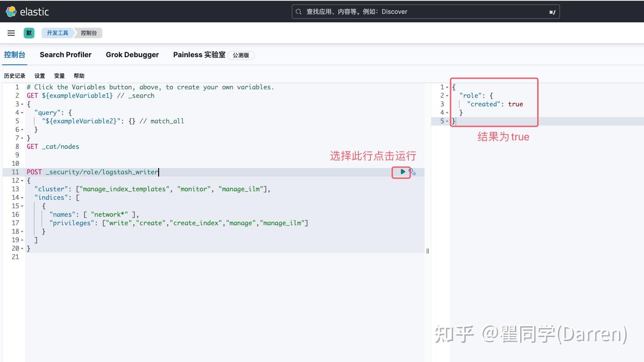
Task: Collapse the "query" block fold arrow on line 4
Action: click(x=21, y=113)
